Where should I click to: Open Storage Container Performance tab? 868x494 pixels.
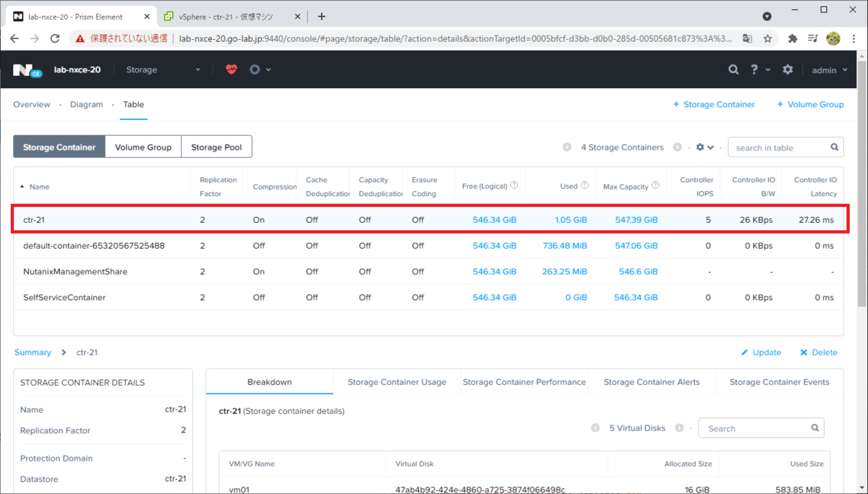pyautogui.click(x=524, y=382)
